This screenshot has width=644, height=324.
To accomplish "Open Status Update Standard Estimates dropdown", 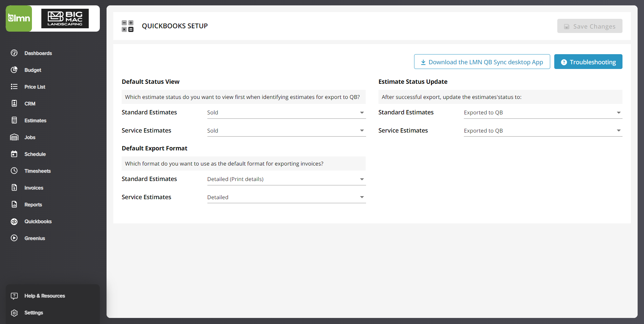I will pos(543,112).
